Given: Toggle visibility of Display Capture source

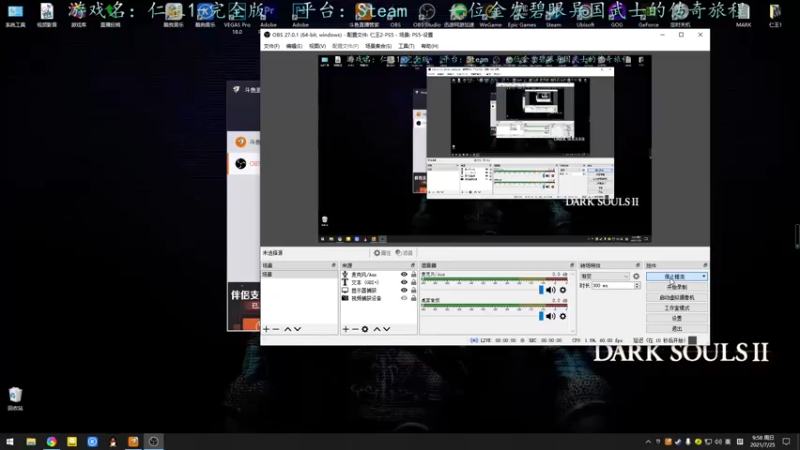Looking at the screenshot, I should tap(404, 290).
